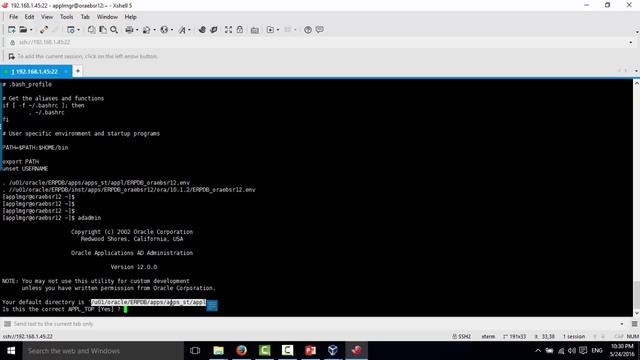Click the NUM lock indicator

633,337
